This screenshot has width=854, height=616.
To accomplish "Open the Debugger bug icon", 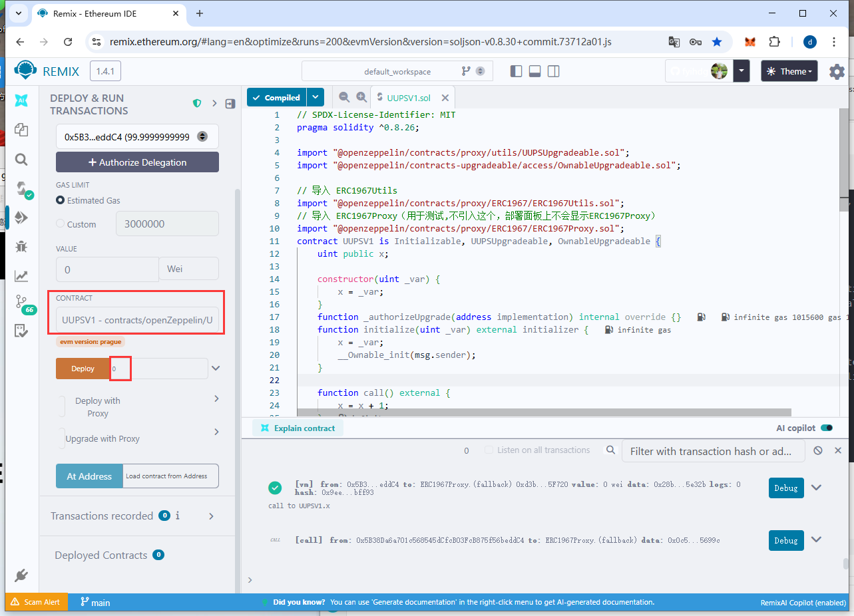I will point(21,247).
